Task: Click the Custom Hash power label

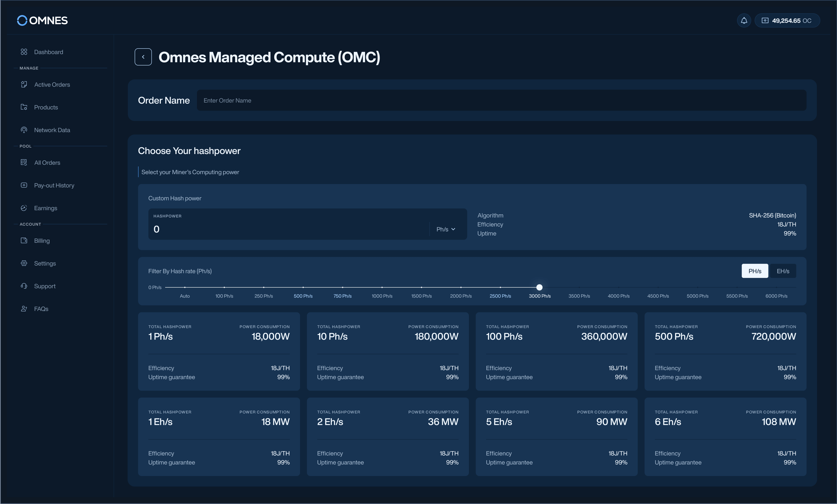Action: [175, 198]
